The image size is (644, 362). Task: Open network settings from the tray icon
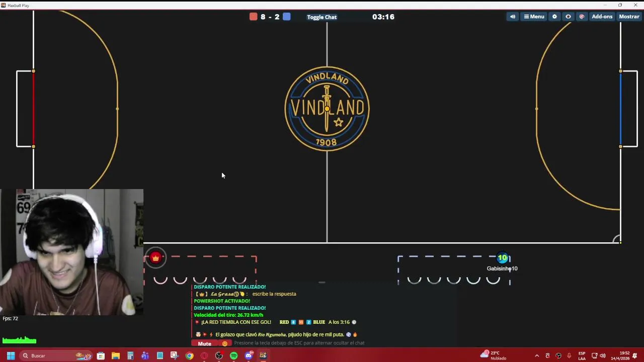(594, 355)
